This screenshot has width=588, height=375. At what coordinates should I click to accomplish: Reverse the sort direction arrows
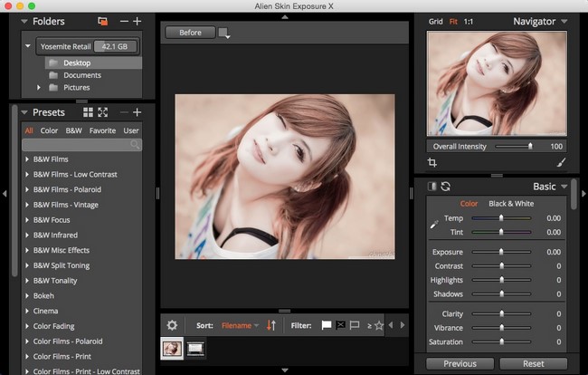[x=270, y=324]
